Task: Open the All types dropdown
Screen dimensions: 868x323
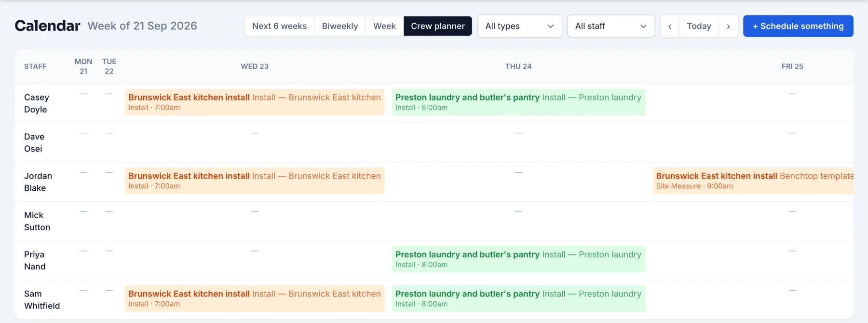Action: pos(519,26)
